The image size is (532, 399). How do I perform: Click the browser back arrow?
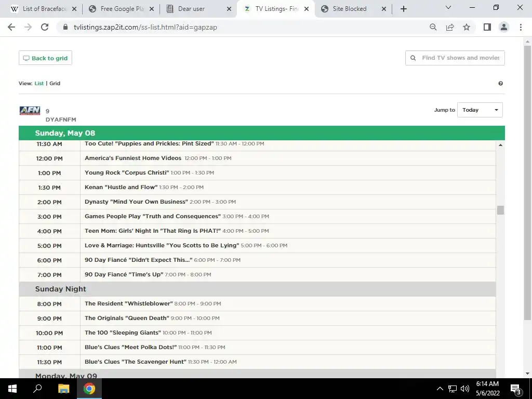coord(11,27)
